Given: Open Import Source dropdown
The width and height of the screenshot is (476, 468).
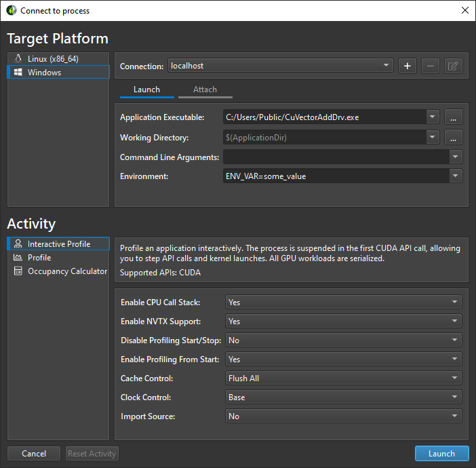Looking at the screenshot, I should point(343,416).
